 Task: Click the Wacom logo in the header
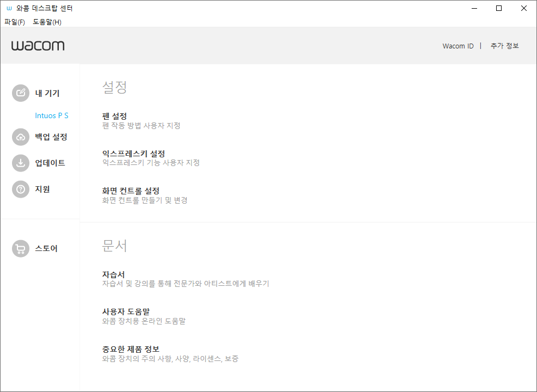[x=38, y=46]
